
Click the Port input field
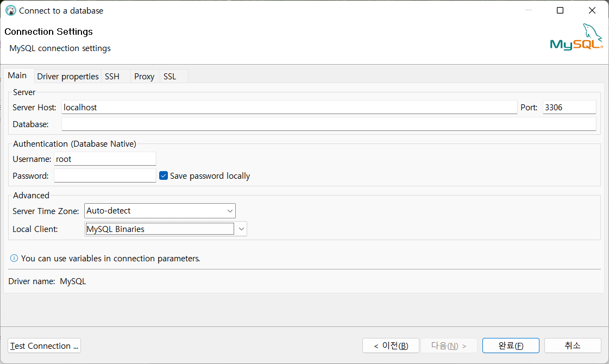click(x=569, y=107)
